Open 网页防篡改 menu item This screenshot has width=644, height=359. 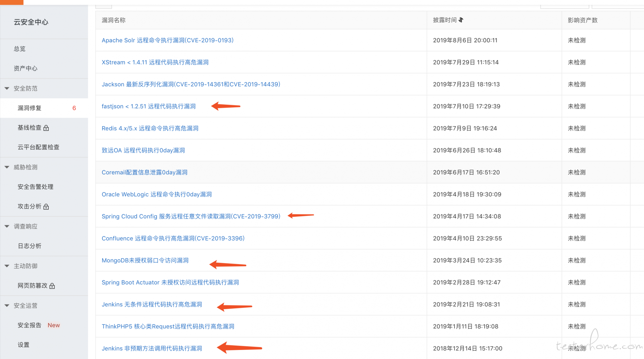(x=33, y=286)
